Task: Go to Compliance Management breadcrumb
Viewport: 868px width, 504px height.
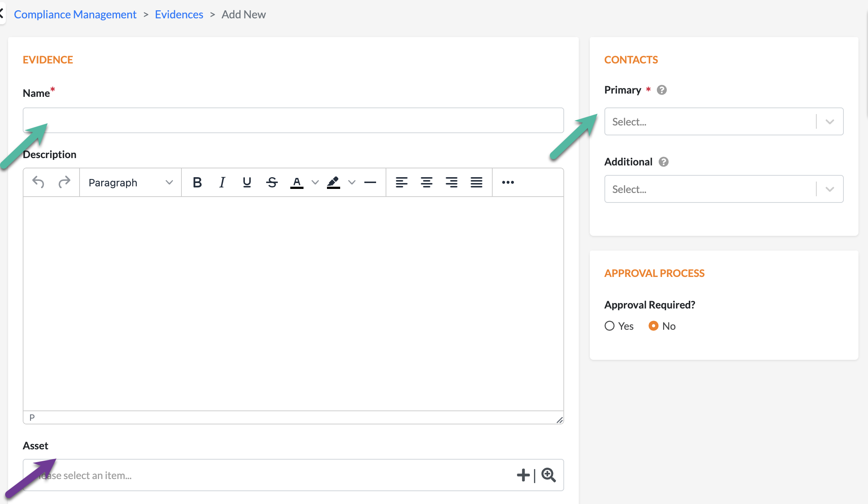Action: coord(75,14)
